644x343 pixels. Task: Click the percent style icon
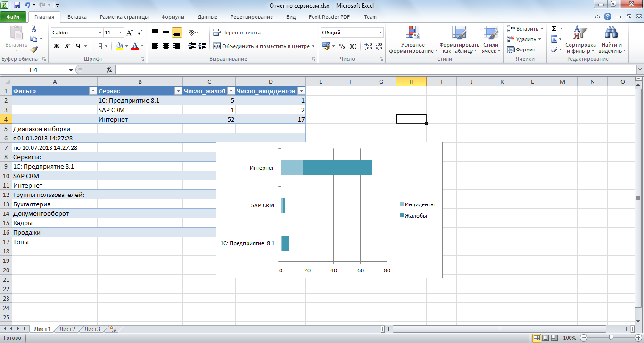(342, 46)
